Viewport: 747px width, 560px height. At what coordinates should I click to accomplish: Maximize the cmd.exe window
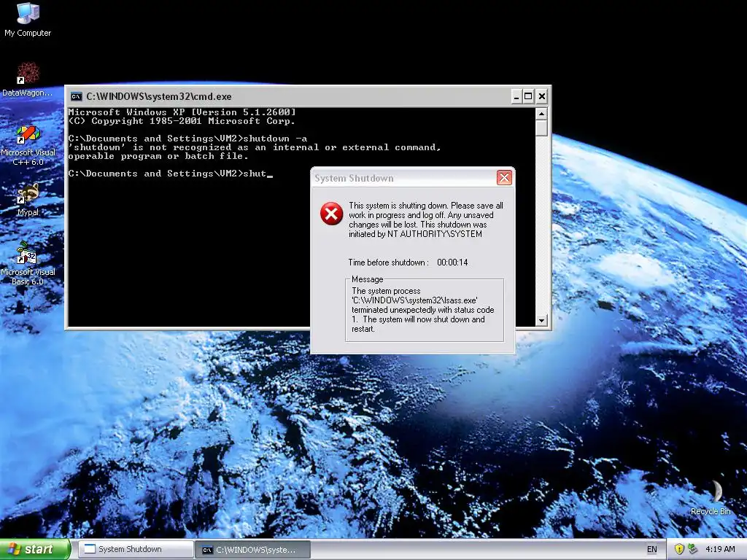tap(528, 97)
